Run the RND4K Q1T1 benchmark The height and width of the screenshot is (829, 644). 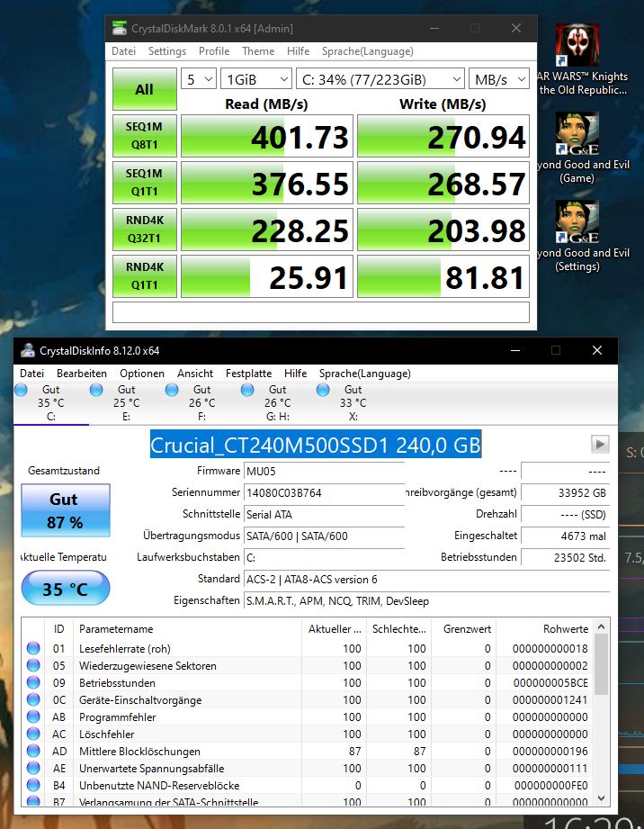[144, 276]
